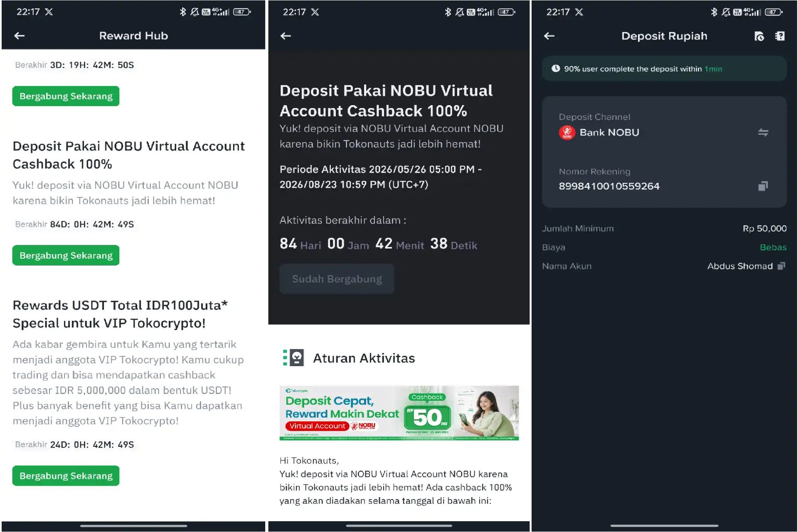Tap back arrow in Deposit Rupiah header
Image resolution: width=798 pixels, height=532 pixels.
click(549, 36)
